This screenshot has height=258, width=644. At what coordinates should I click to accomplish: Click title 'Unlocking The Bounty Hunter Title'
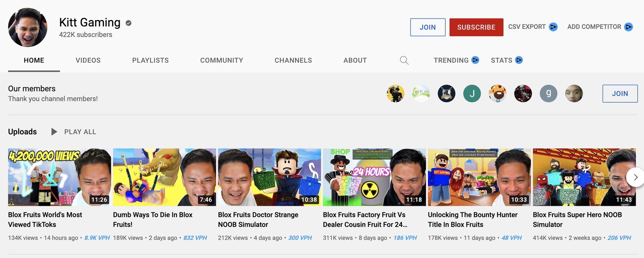pyautogui.click(x=473, y=220)
